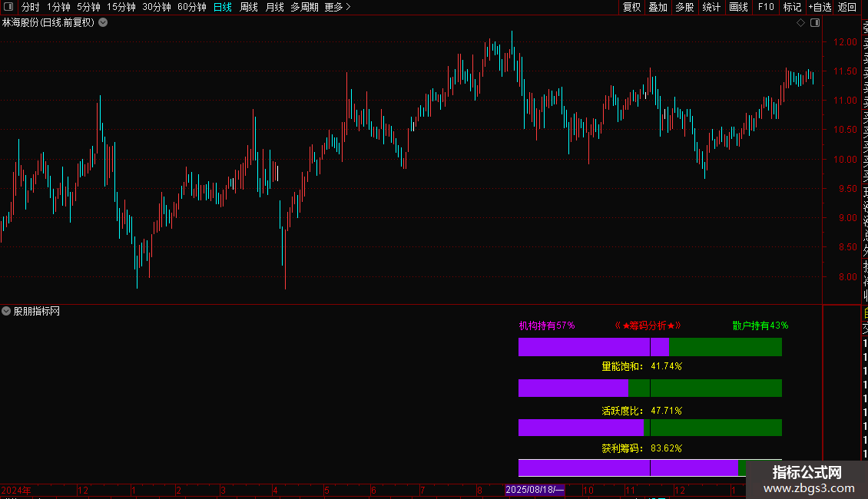Switch to 月线 monthly chart
The height and width of the screenshot is (499, 868).
(274, 7)
